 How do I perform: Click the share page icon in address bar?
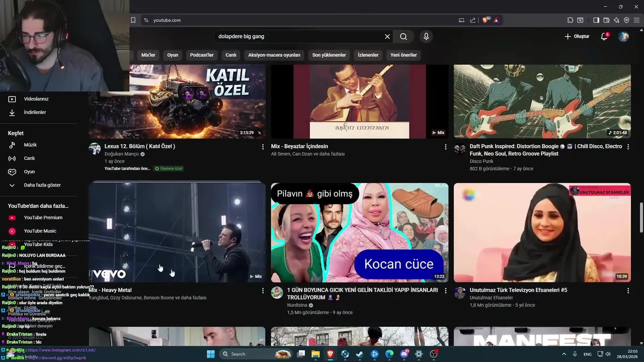473,20
